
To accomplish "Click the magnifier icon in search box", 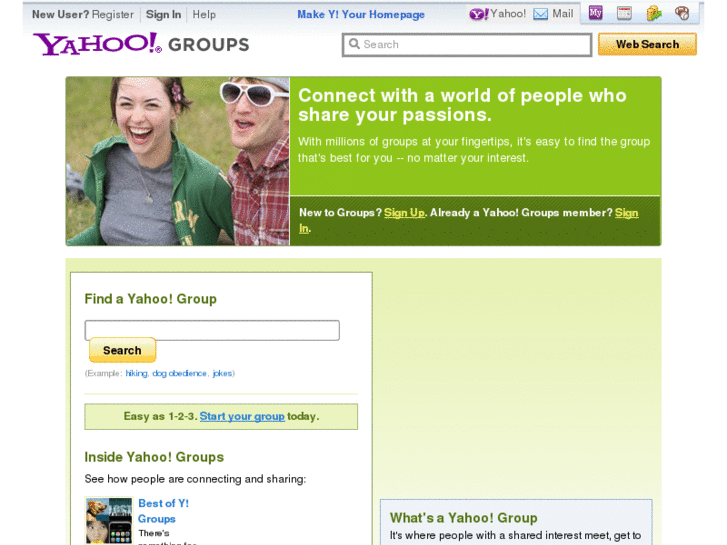I will 354,44.
